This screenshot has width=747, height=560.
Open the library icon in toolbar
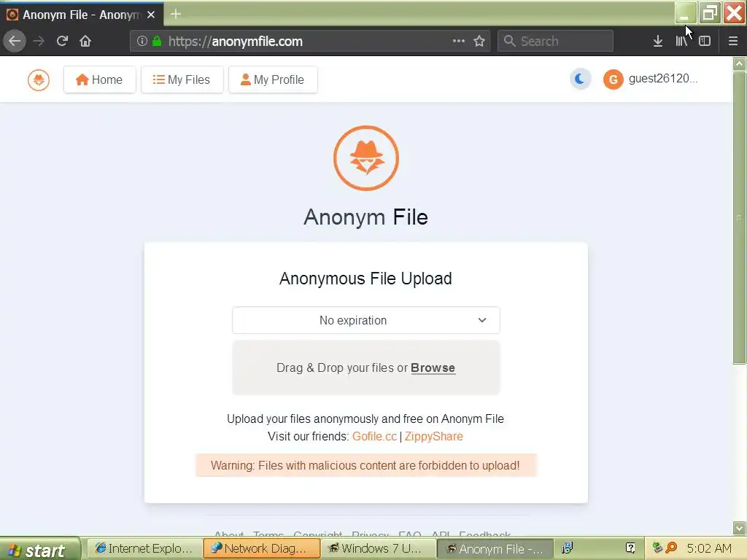(x=681, y=41)
